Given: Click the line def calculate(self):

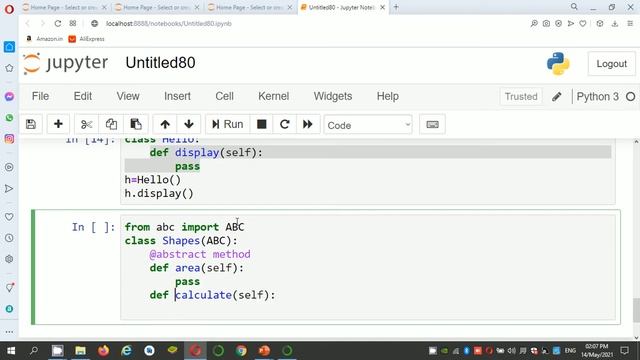Looking at the screenshot, I should [x=212, y=295].
